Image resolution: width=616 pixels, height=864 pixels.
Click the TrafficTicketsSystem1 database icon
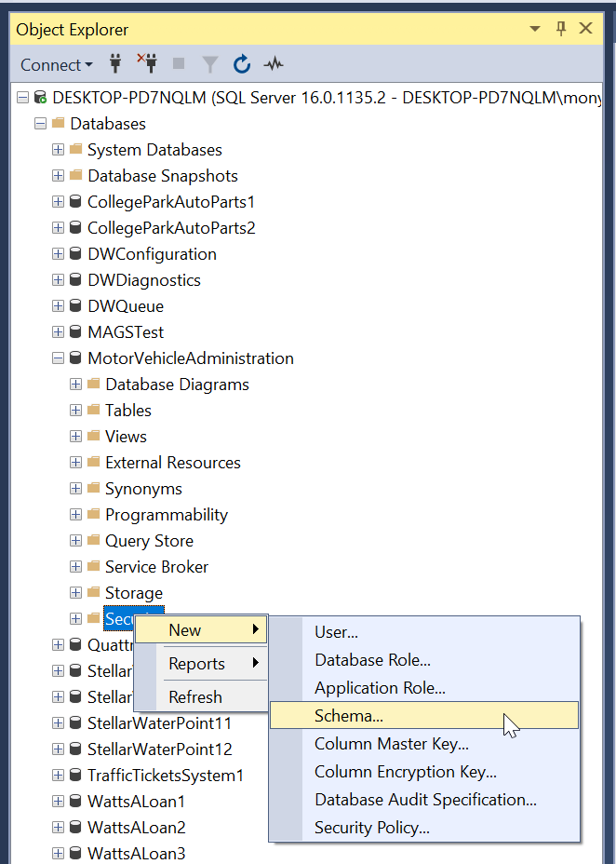[x=75, y=776]
